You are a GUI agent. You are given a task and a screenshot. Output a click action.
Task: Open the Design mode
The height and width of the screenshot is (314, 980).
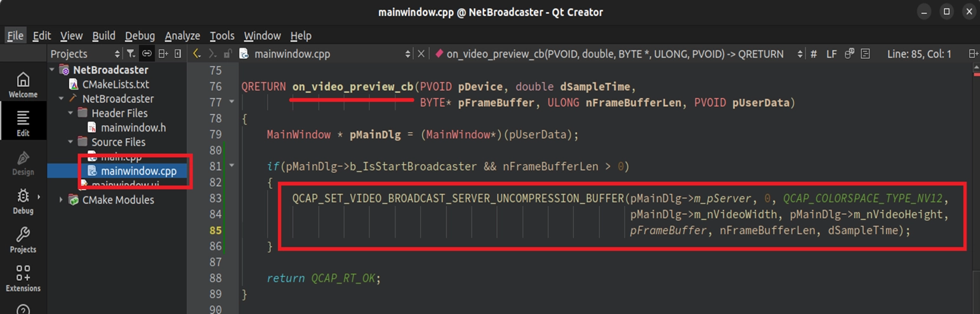coord(23,163)
